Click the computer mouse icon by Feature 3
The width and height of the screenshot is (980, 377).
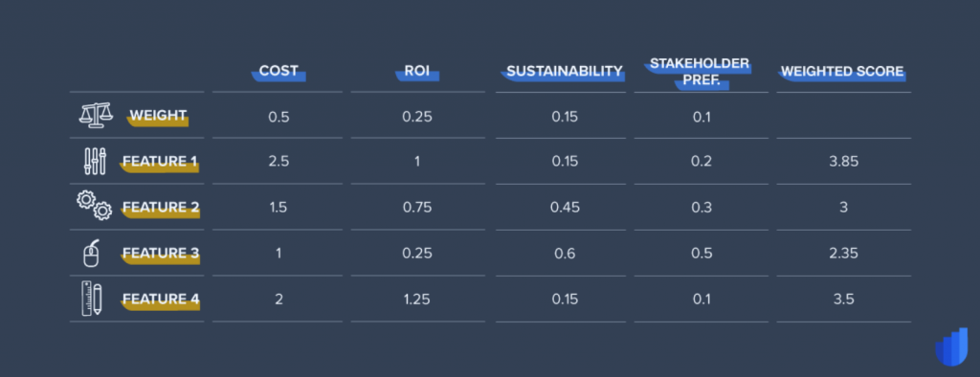[91, 253]
